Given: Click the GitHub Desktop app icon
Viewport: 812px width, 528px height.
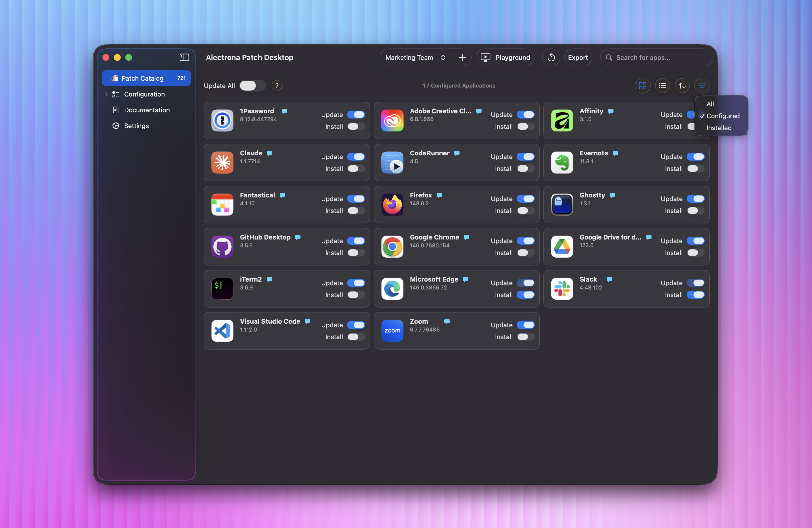Looking at the screenshot, I should click(222, 246).
